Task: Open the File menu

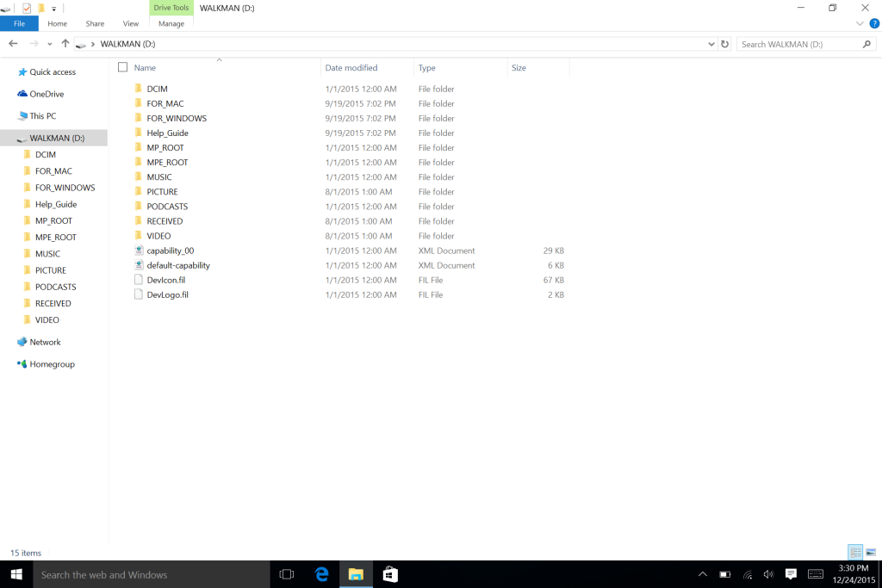Action: (19, 23)
